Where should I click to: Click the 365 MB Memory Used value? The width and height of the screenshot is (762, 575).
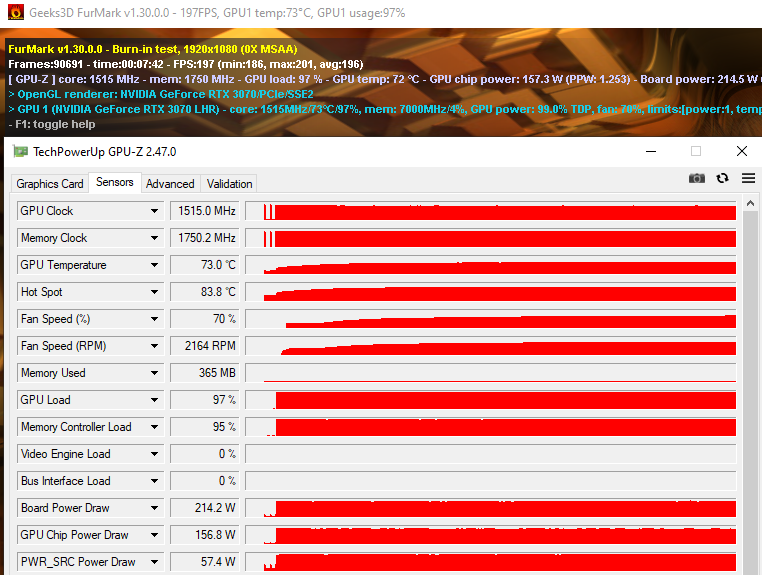pyautogui.click(x=205, y=373)
